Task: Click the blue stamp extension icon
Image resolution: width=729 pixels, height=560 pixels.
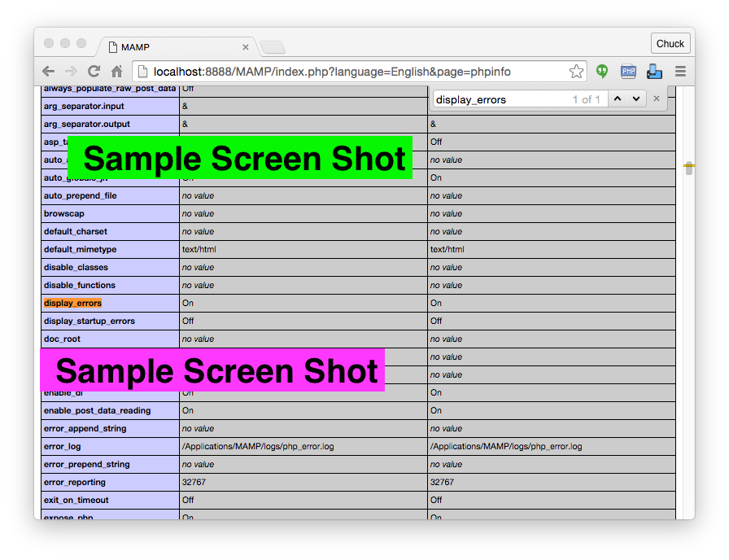Action: click(x=654, y=71)
